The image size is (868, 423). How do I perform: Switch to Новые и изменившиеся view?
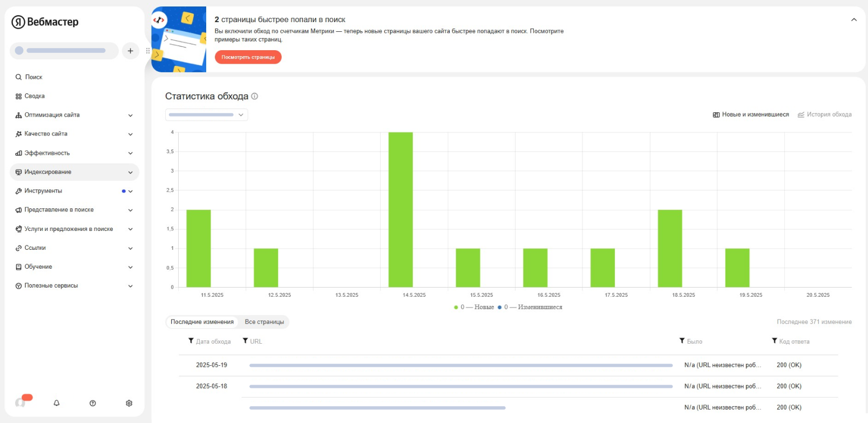[x=751, y=114]
